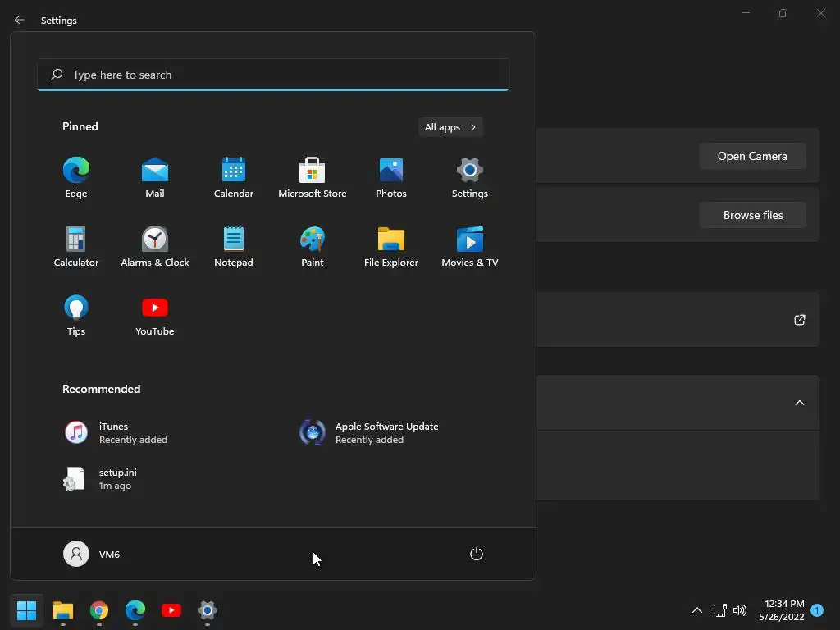Open the Mail pinned app
840x630 pixels.
[155, 178]
